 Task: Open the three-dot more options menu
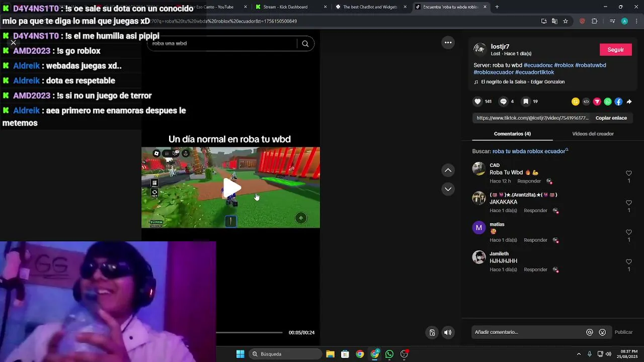[x=448, y=43]
